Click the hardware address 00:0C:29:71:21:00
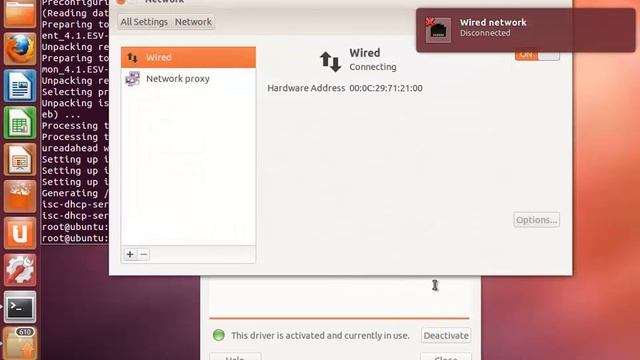Screen dimensions: 640x360 click(386, 88)
